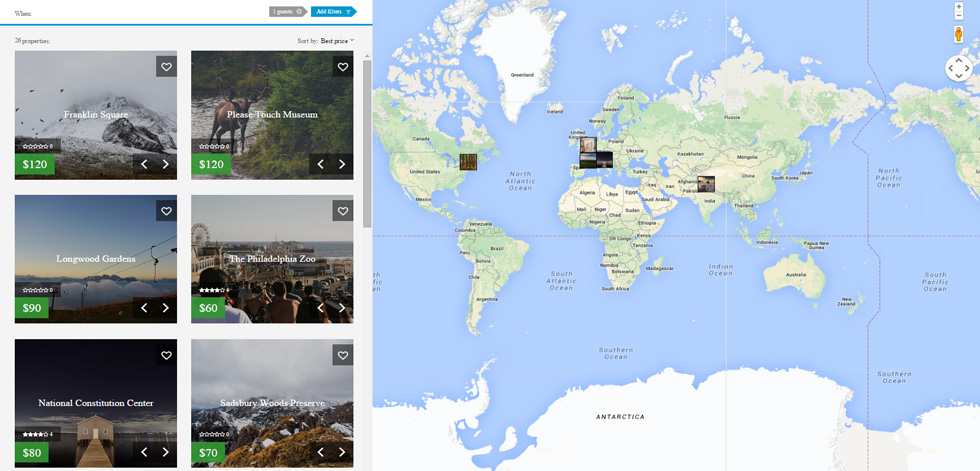Next image arrow on National Constitution Center
The height and width of the screenshot is (471, 980).
pyautogui.click(x=166, y=452)
